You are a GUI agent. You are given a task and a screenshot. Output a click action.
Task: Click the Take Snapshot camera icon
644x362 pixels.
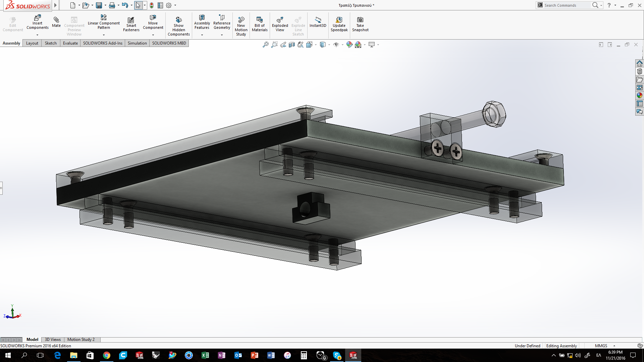[x=360, y=20]
